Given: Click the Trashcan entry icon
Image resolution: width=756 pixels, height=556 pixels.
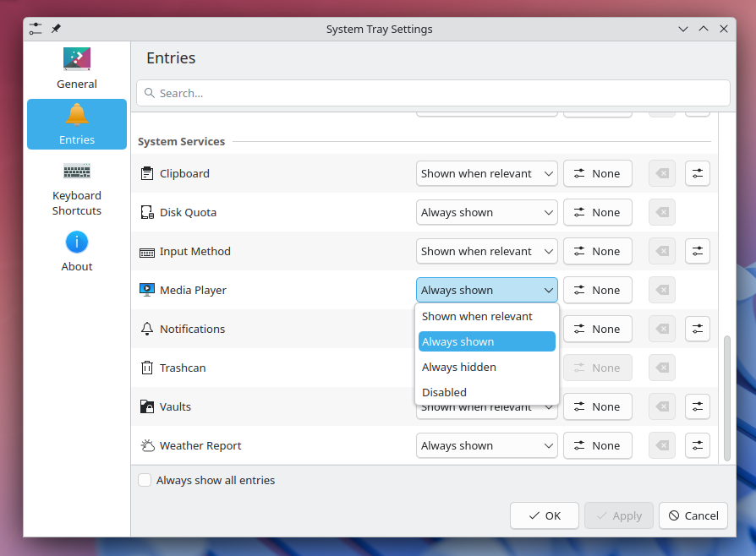Looking at the screenshot, I should [147, 368].
